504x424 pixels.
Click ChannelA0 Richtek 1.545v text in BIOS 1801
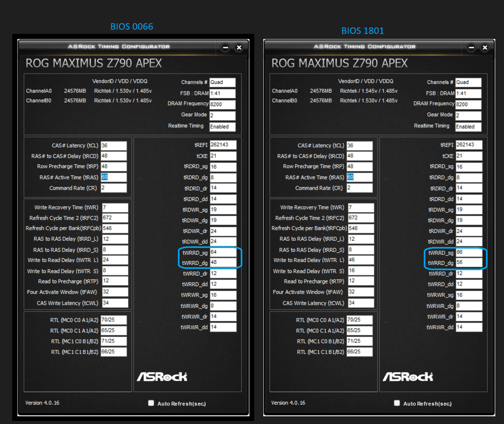pyautogui.click(x=369, y=91)
